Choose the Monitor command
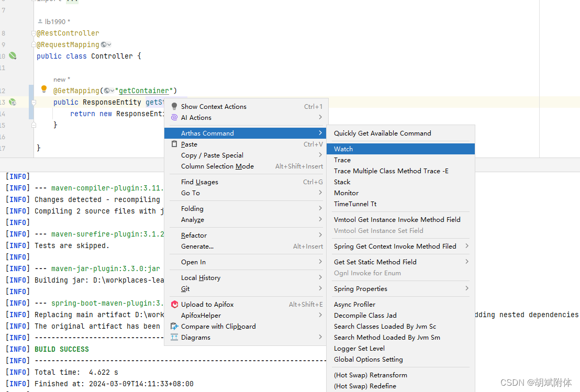Viewport: 580px width, 392px height. 400,193
